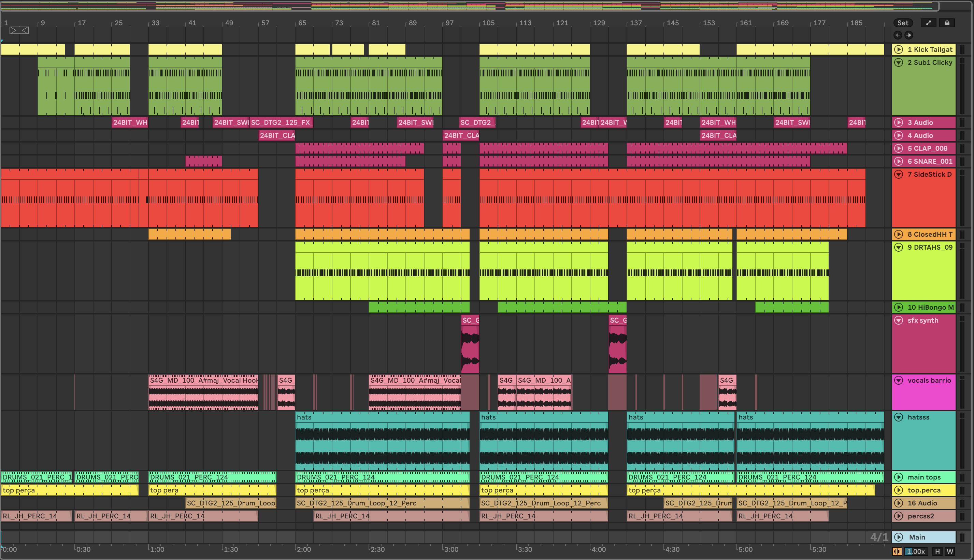Toggle the lock envelopes icon
Viewport: 974px width, 560px height.
pyautogui.click(x=947, y=23)
